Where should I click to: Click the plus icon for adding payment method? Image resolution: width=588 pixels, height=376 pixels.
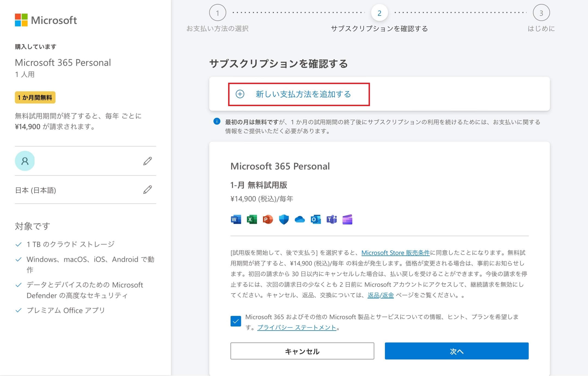coord(240,94)
